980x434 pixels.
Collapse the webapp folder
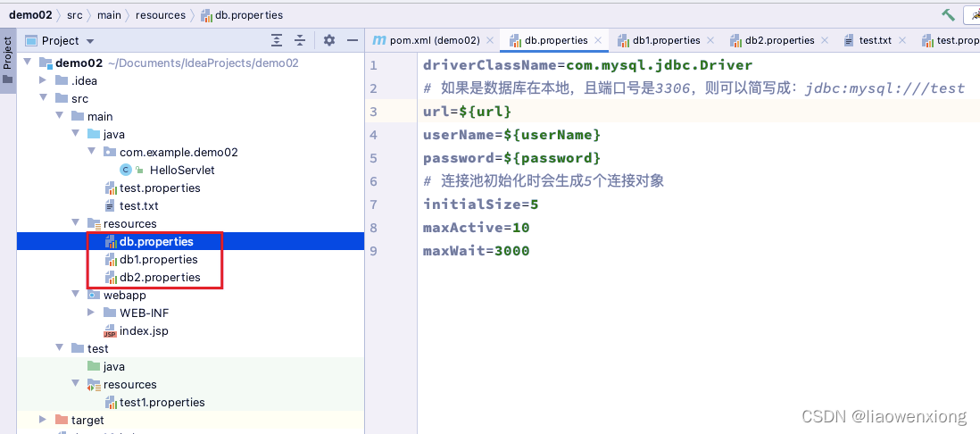(x=75, y=295)
